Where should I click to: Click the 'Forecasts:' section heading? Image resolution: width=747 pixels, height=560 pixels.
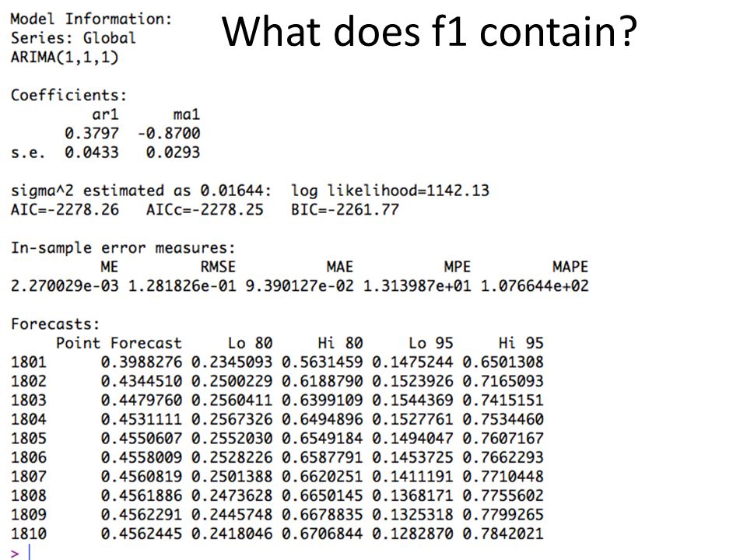[x=55, y=324]
